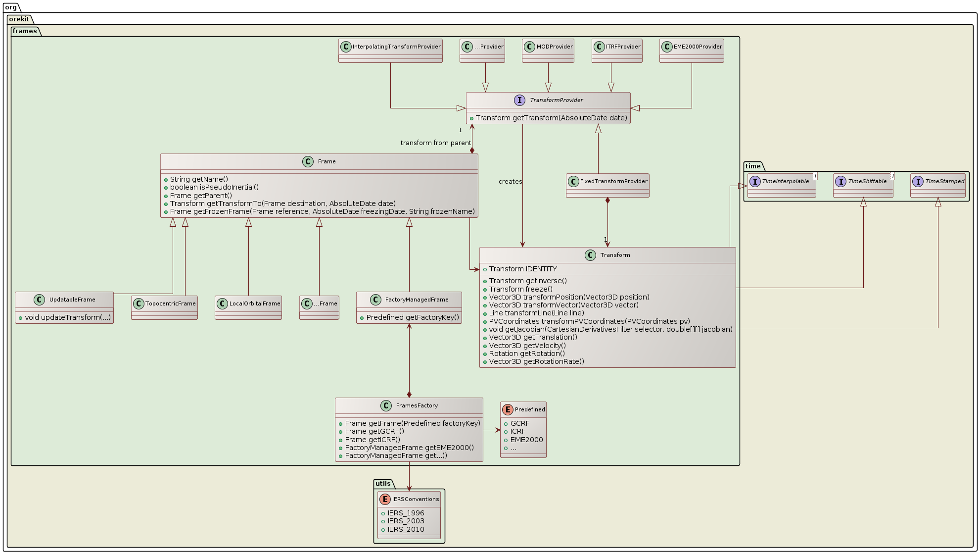This screenshot has height=554, width=980.
Task: Click the Frame class circle icon
Action: point(308,162)
